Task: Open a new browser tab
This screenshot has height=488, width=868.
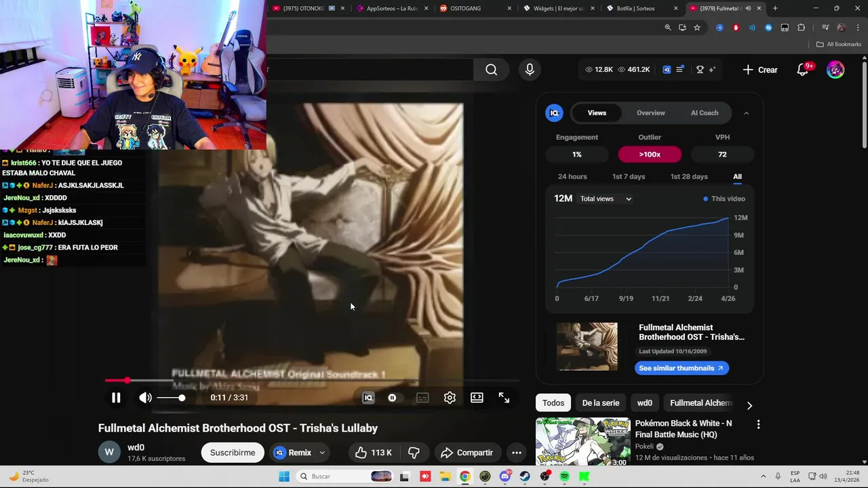Action: click(775, 8)
